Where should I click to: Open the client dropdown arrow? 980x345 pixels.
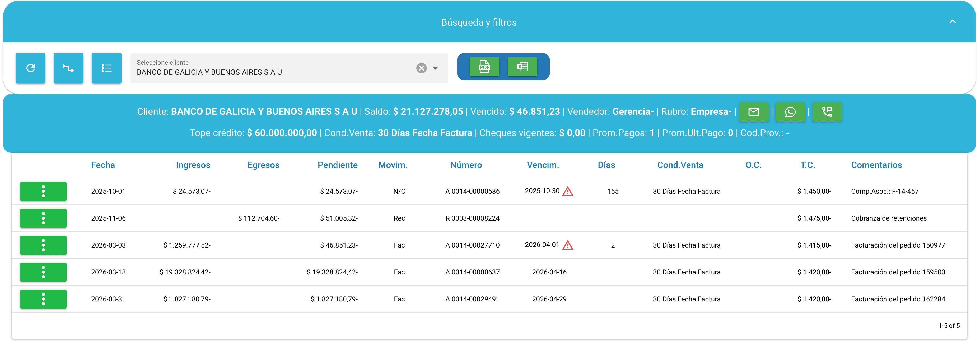coord(435,68)
